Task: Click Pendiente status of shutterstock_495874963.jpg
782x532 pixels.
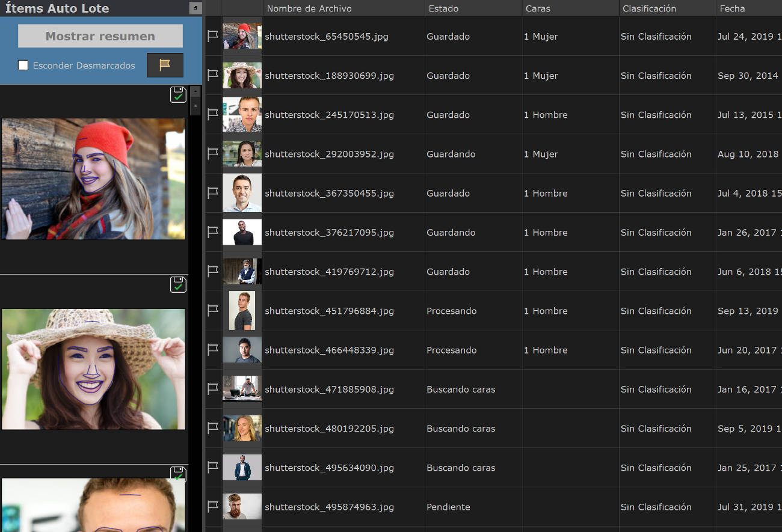Action: pyautogui.click(x=449, y=507)
